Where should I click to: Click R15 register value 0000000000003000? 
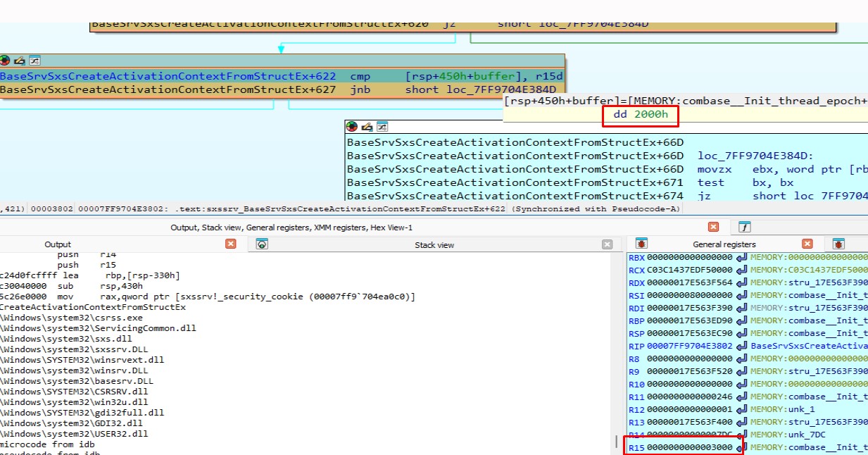pos(690,447)
